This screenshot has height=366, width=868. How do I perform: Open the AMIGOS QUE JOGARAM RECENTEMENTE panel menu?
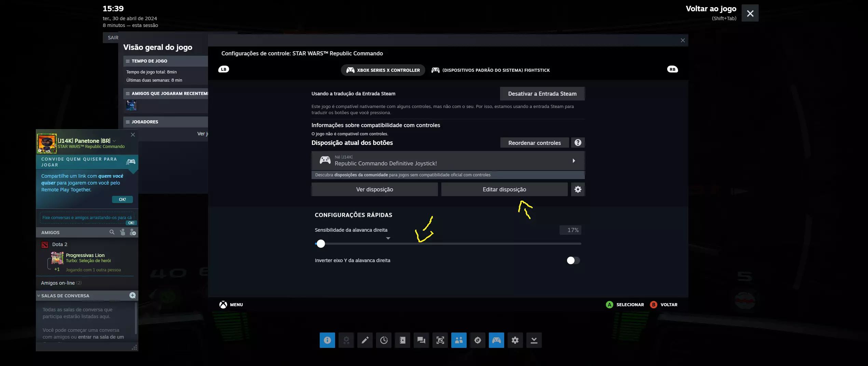pyautogui.click(x=128, y=93)
